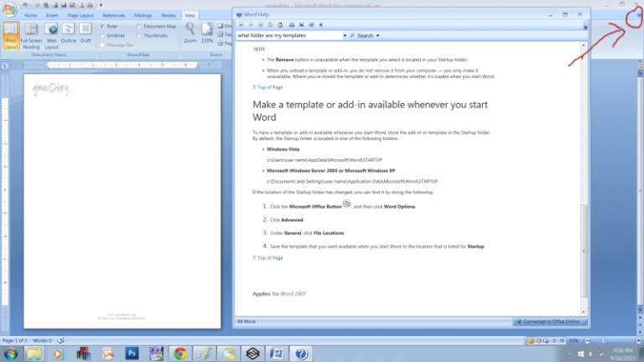Screen dimensions: 644x362
Task: Click Save icon in Quick Access Toolbar
Action: pos(63,5)
